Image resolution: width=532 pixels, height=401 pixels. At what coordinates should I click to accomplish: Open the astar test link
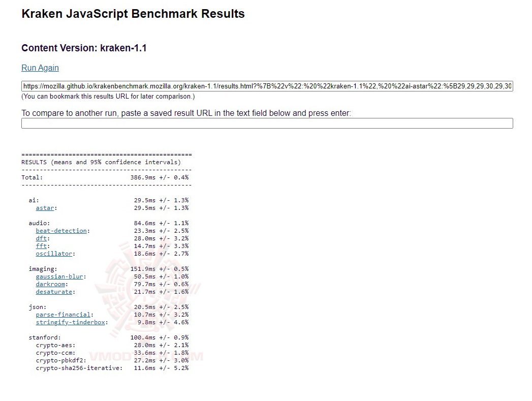(x=45, y=208)
